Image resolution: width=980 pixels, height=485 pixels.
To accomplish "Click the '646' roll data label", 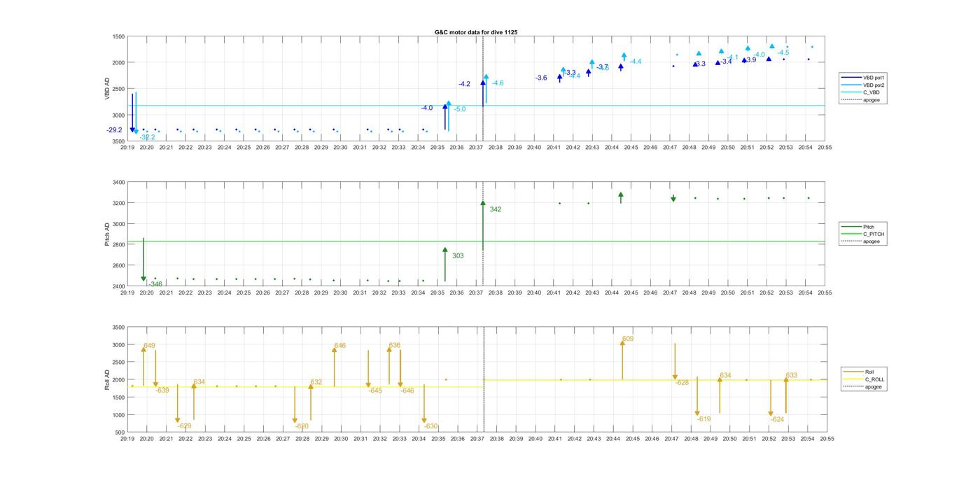I will coord(340,346).
